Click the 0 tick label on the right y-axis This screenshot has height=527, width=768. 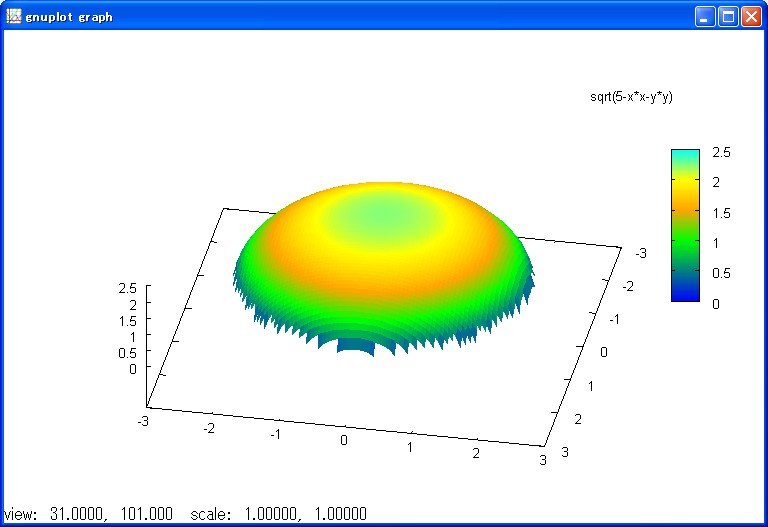click(604, 352)
